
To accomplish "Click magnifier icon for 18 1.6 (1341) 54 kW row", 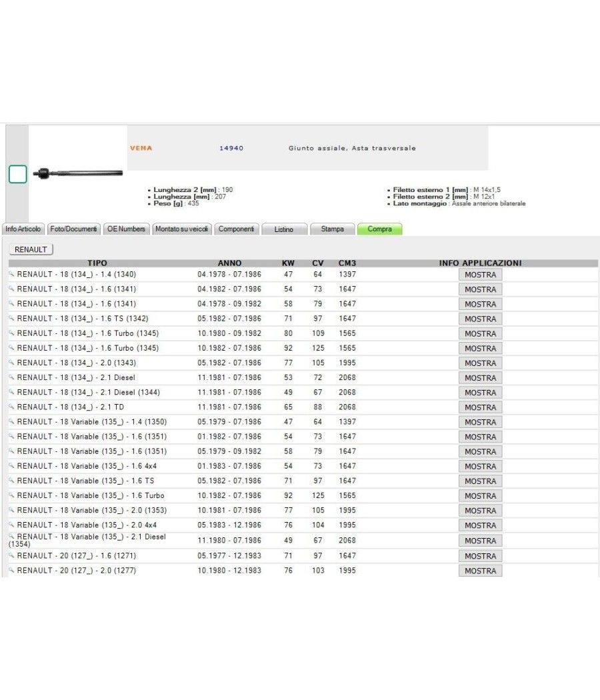I will pyautogui.click(x=11, y=289).
